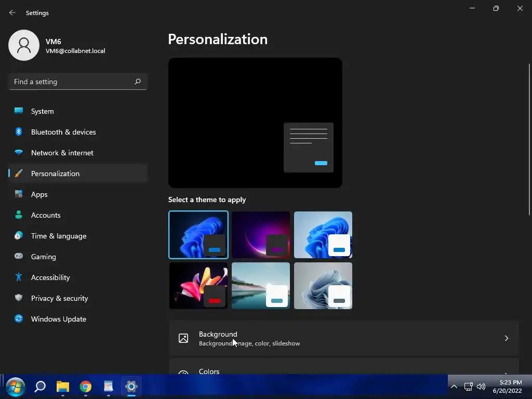Open the Background settings row
The image size is (532, 399).
pyautogui.click(x=344, y=338)
